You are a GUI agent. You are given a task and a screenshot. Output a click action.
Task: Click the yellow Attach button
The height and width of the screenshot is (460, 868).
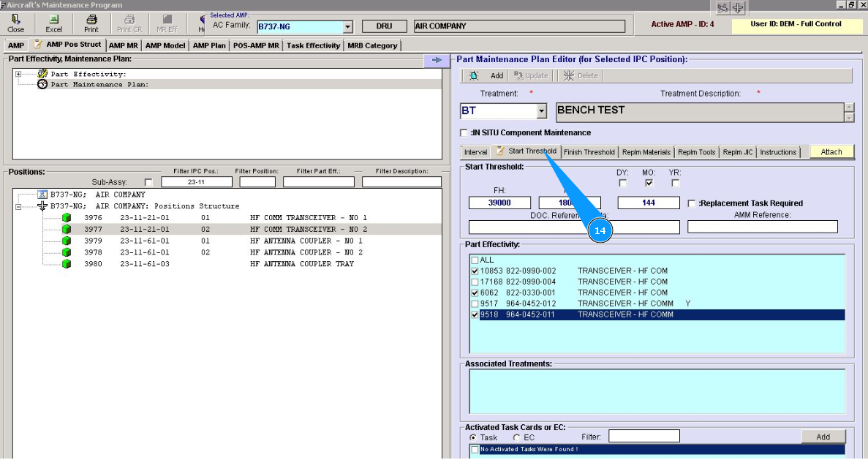[x=831, y=152]
